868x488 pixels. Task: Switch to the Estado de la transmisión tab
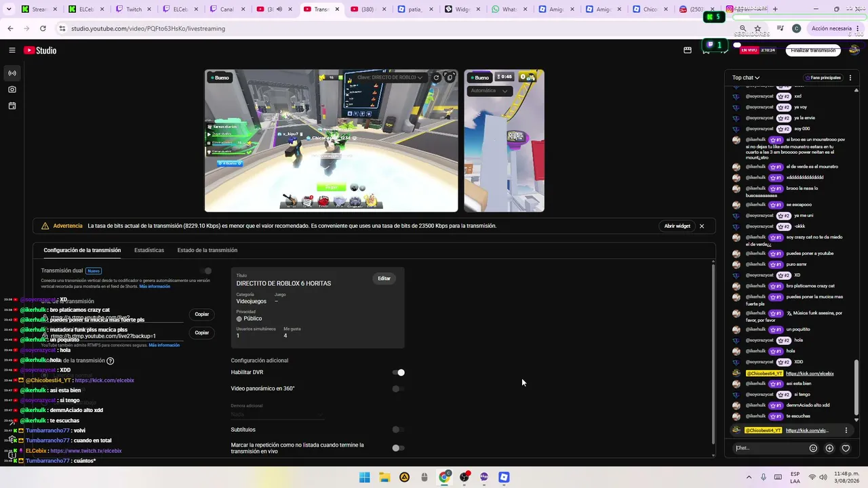(208, 250)
